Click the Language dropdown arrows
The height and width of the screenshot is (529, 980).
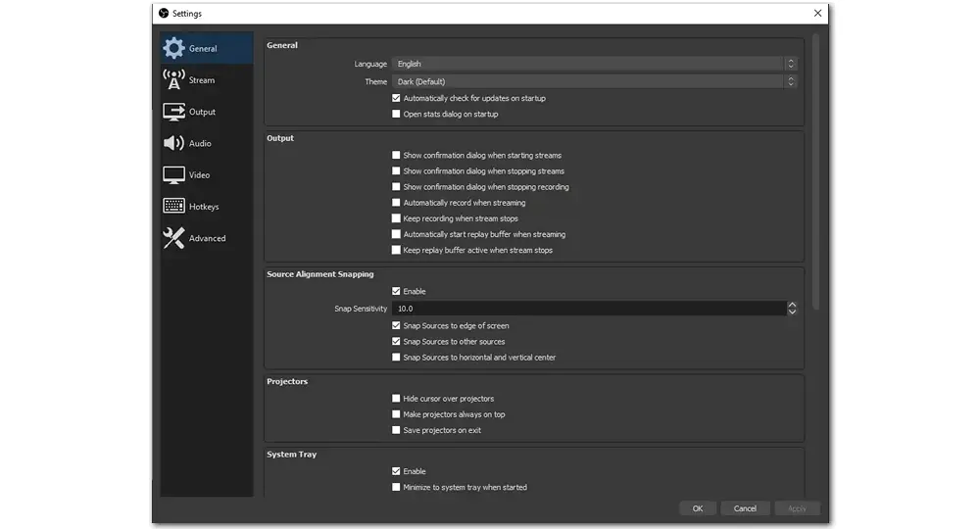(791, 64)
